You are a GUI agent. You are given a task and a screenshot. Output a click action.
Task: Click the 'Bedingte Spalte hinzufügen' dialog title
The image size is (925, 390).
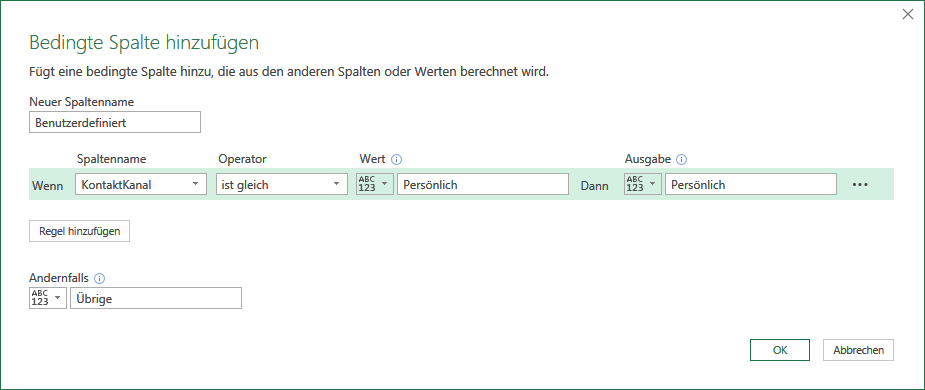[144, 43]
